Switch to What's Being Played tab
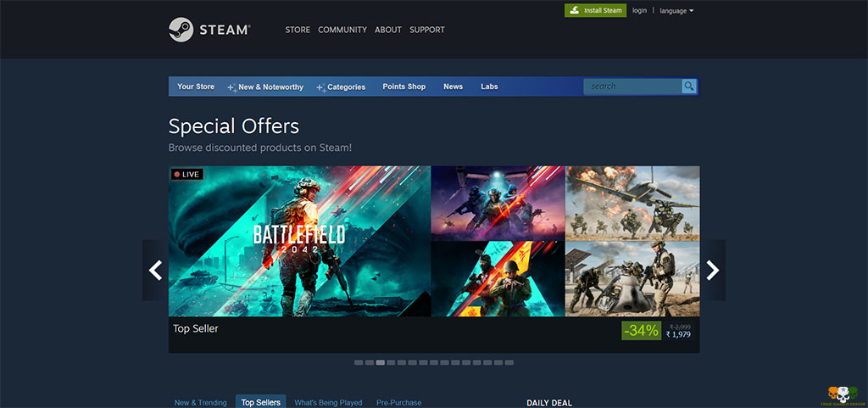 pyautogui.click(x=328, y=402)
